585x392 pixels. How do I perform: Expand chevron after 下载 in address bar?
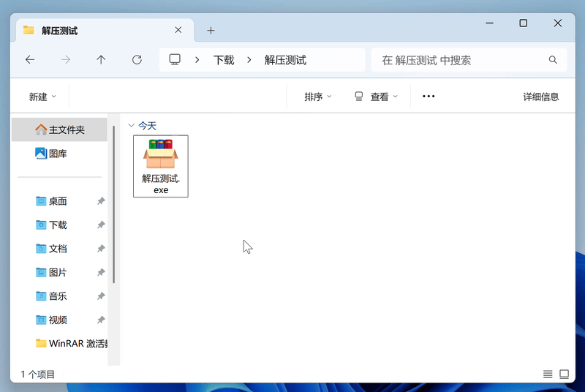pos(249,60)
